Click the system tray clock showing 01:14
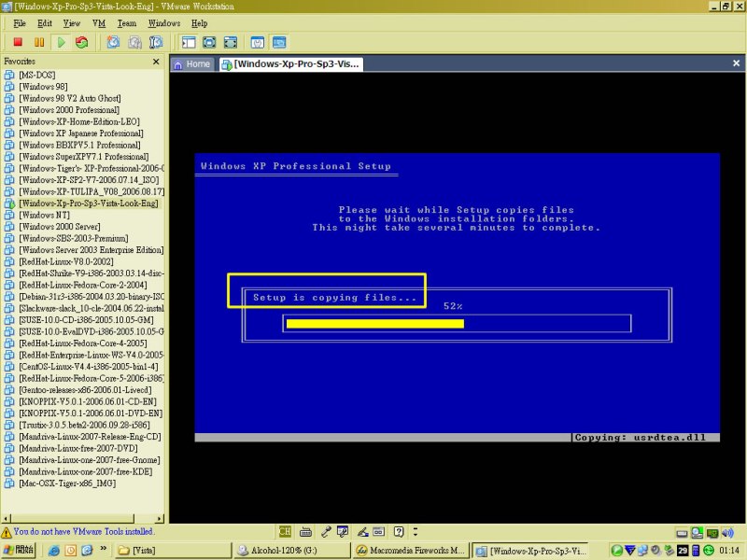The height and width of the screenshot is (560, 747). point(730,551)
